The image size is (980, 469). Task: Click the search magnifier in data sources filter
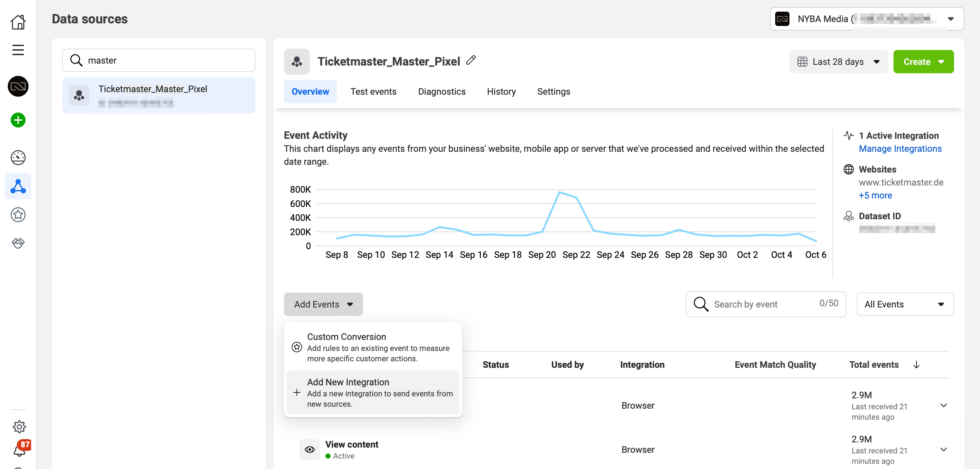click(76, 60)
